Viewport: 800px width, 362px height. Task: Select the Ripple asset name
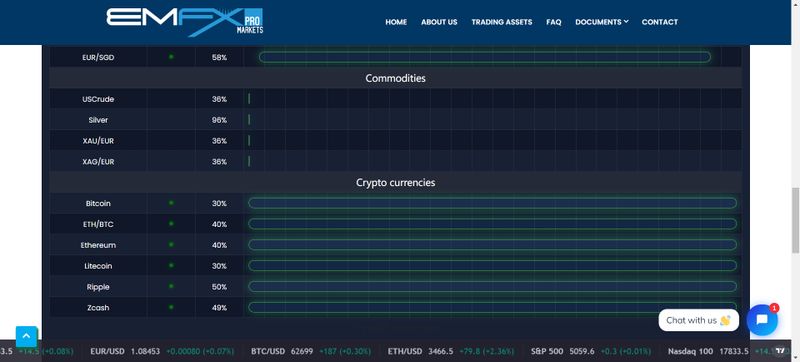coord(98,287)
